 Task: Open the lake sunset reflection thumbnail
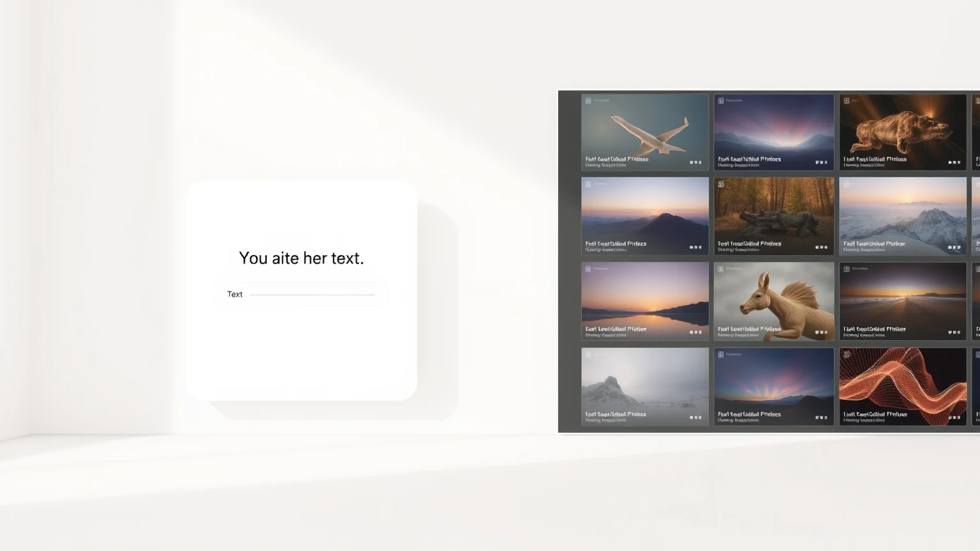coord(645,301)
